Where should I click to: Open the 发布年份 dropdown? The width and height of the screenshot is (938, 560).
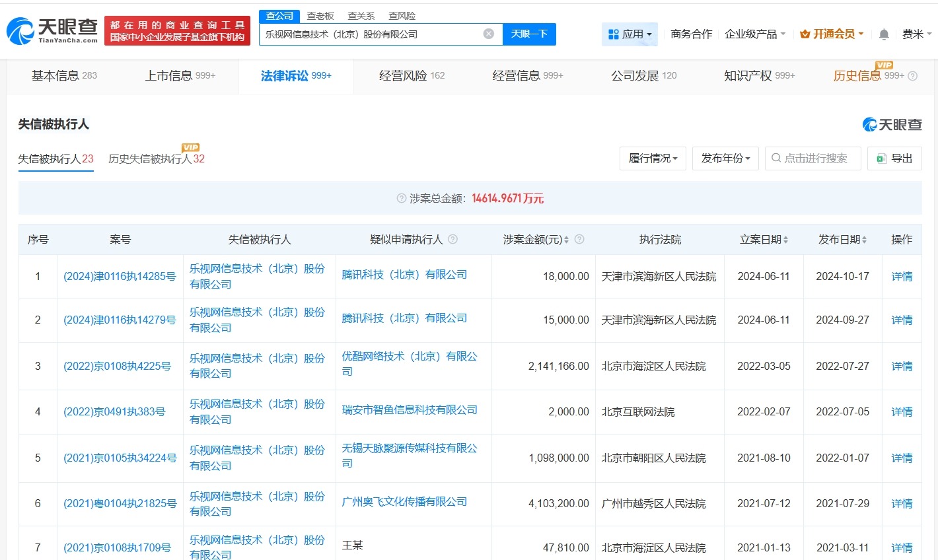coord(725,158)
